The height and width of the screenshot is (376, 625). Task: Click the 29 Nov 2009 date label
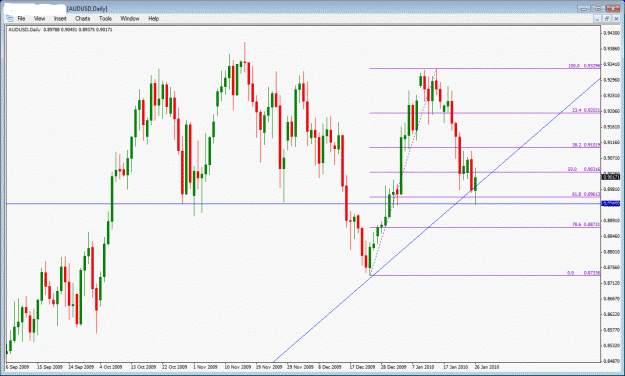point(301,367)
